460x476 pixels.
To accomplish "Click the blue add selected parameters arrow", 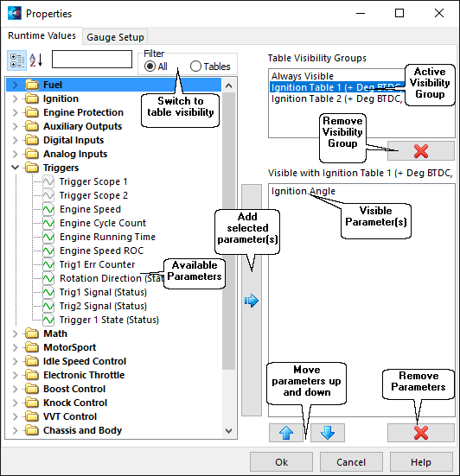I will click(252, 301).
